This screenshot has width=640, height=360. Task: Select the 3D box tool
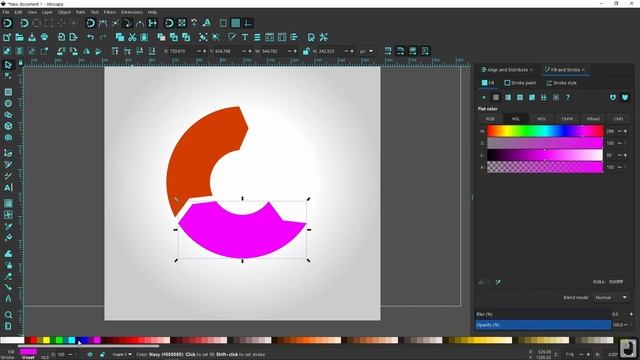pyautogui.click(x=8, y=126)
